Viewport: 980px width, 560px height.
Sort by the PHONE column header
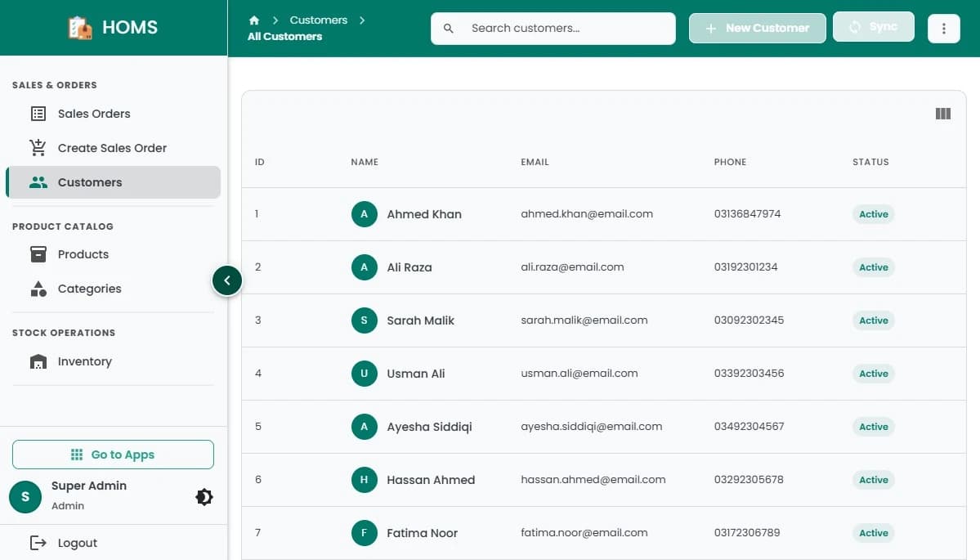(x=730, y=162)
